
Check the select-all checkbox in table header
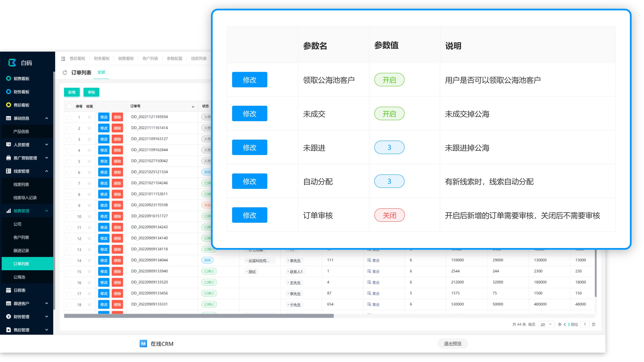click(69, 106)
